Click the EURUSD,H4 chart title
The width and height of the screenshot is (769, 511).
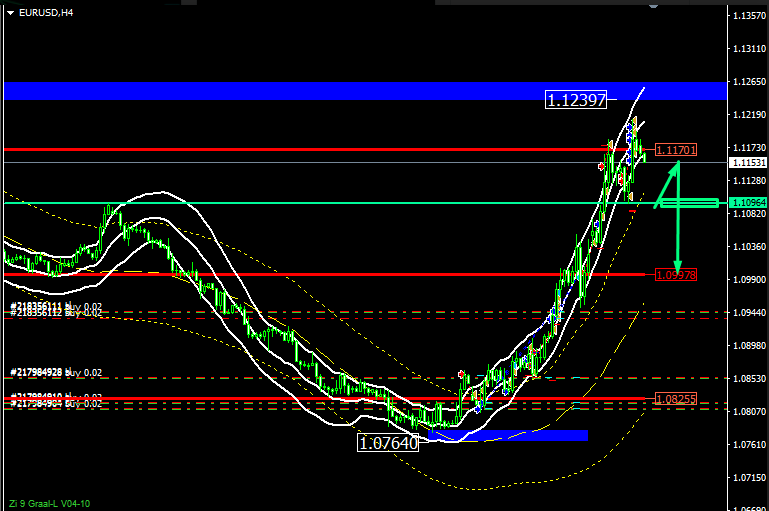(46, 13)
